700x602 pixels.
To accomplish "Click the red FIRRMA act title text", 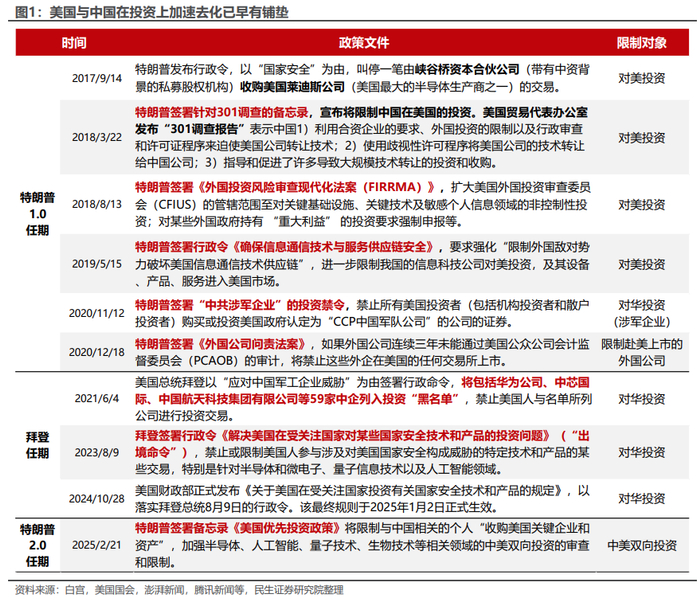I will tap(286, 187).
